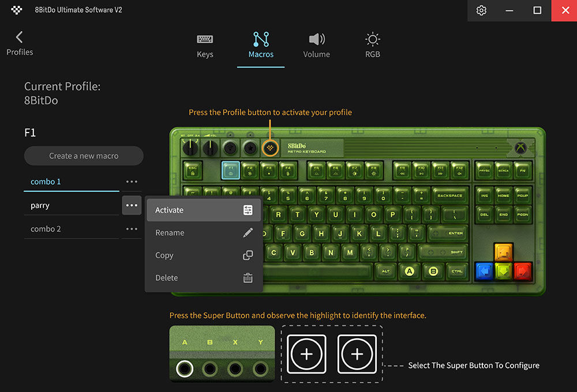Viewport: 577px width, 392px height.
Task: Open the settings gear icon
Action: (481, 10)
